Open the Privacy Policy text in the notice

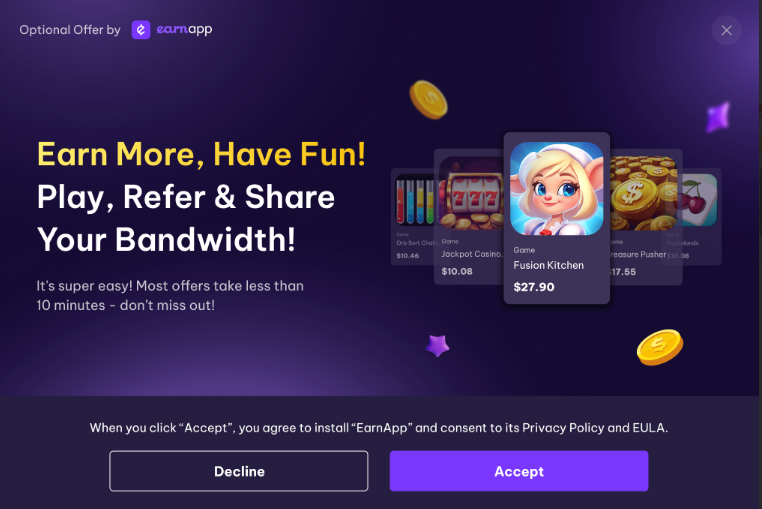563,428
